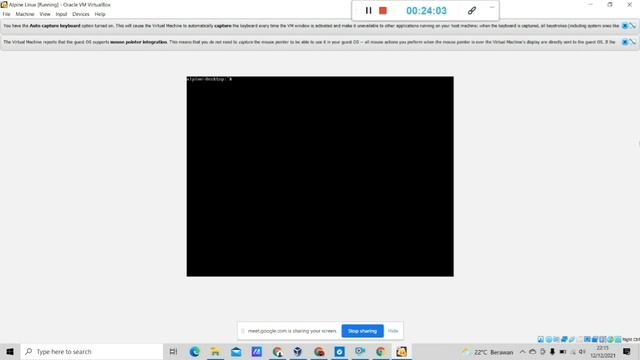Show hidden system tray icons
Screen dimensions: 640x360
pos(522,351)
